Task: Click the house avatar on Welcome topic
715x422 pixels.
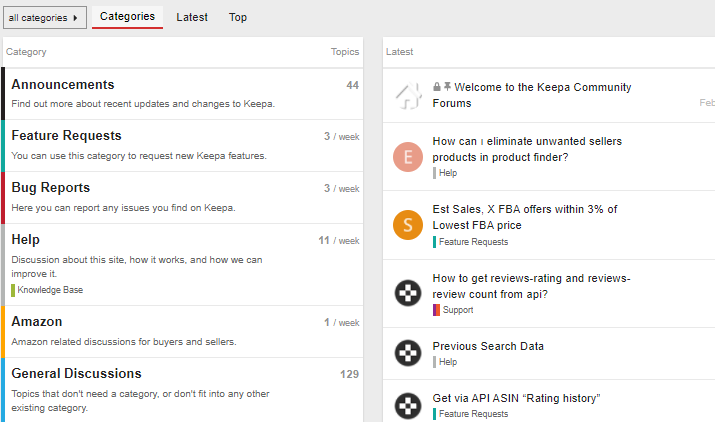Action: pos(408,96)
